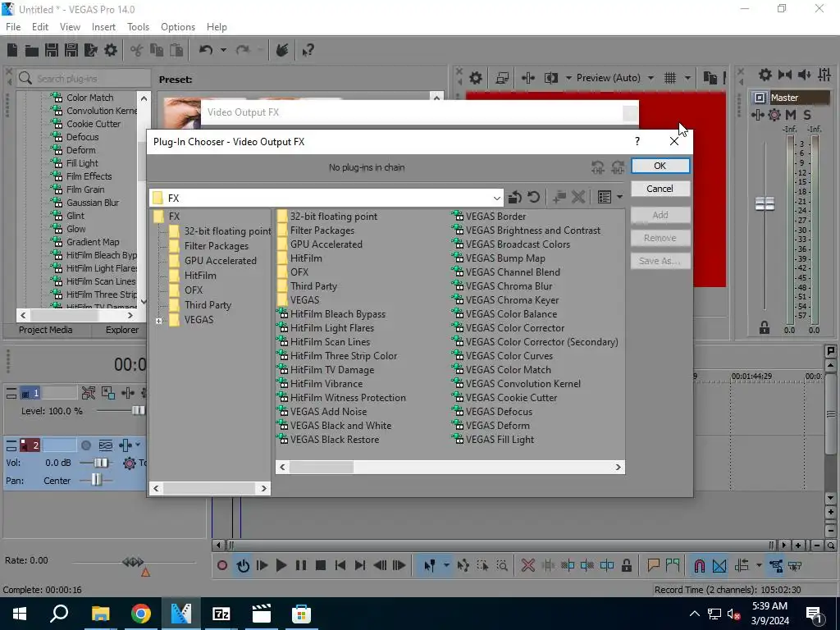Click the red X delete icon in timeline toolbar
Image resolution: width=840 pixels, height=630 pixels.
pyautogui.click(x=527, y=565)
